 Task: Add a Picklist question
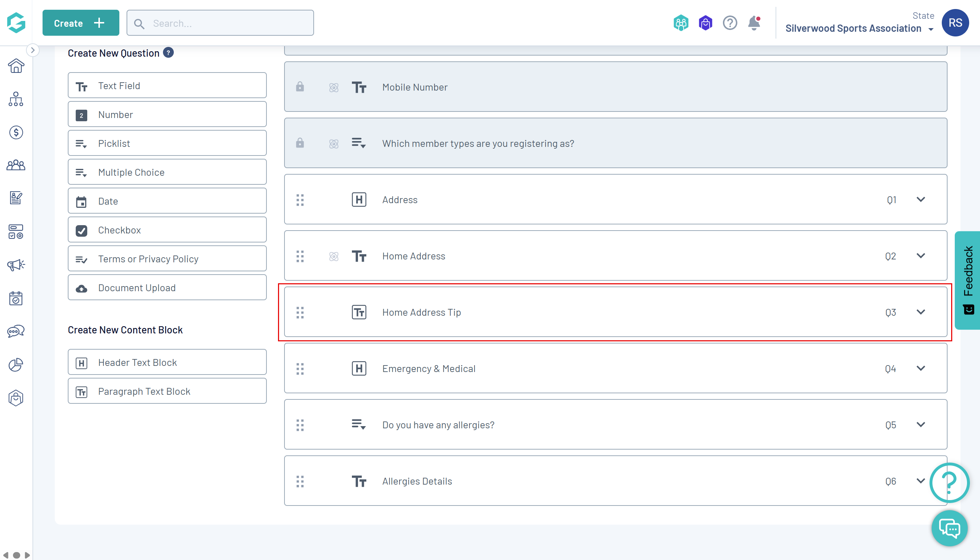(167, 144)
